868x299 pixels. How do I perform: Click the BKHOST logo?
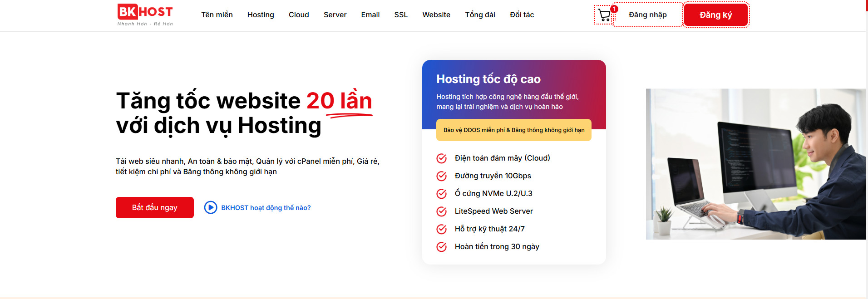tap(145, 15)
